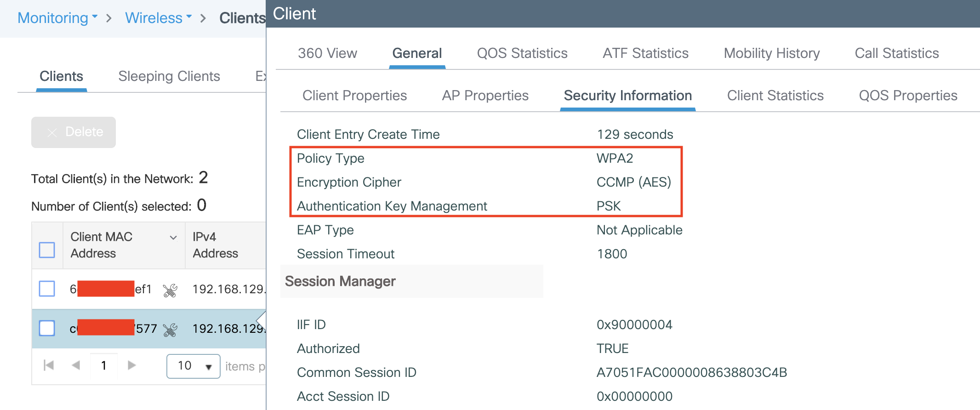
Task: Click the tools icon beside MAC ending ef1
Action: click(x=170, y=290)
